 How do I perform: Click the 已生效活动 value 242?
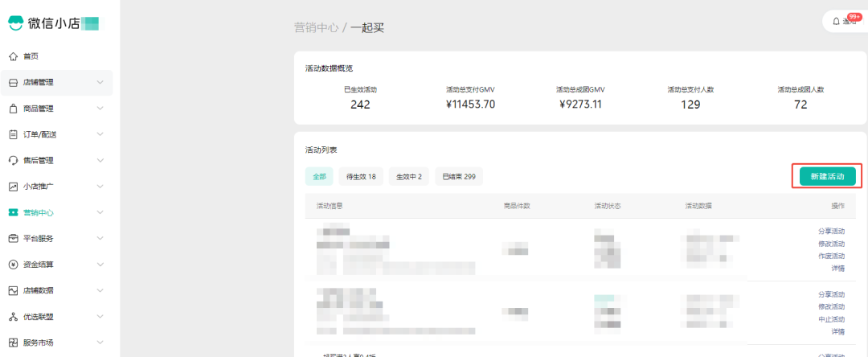360,104
